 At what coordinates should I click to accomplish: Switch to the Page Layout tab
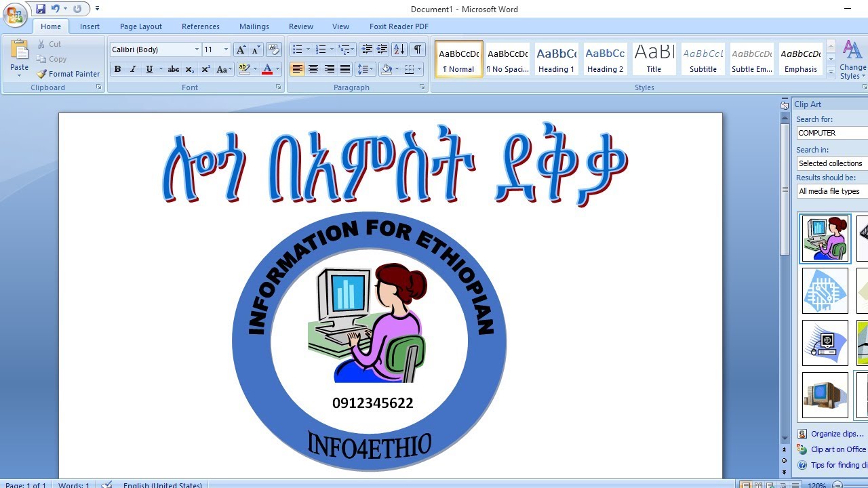click(x=141, y=26)
